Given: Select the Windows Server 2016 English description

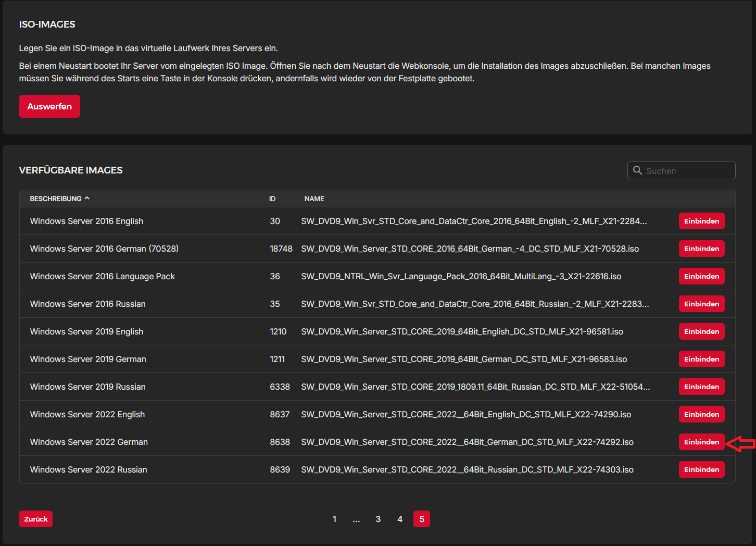Looking at the screenshot, I should pyautogui.click(x=86, y=221).
